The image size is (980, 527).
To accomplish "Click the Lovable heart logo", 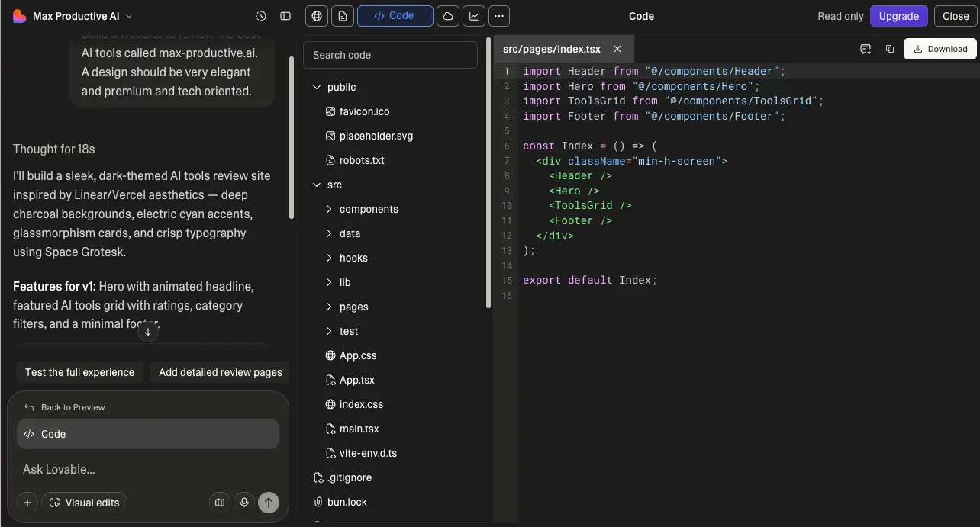I will [19, 16].
